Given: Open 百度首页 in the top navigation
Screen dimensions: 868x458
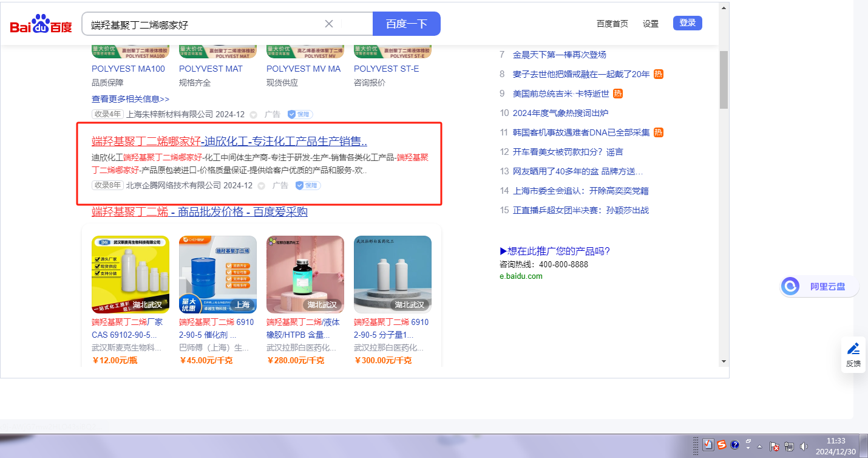Looking at the screenshot, I should click(x=612, y=24).
